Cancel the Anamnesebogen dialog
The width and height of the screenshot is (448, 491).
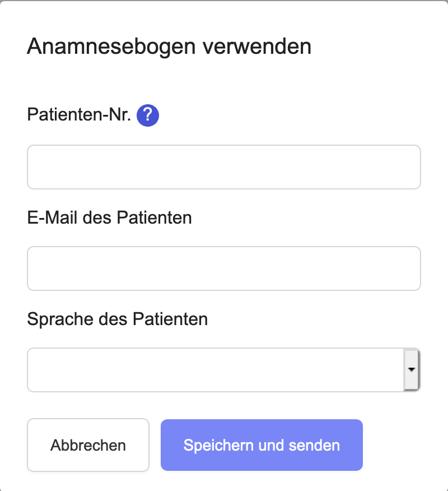88,446
